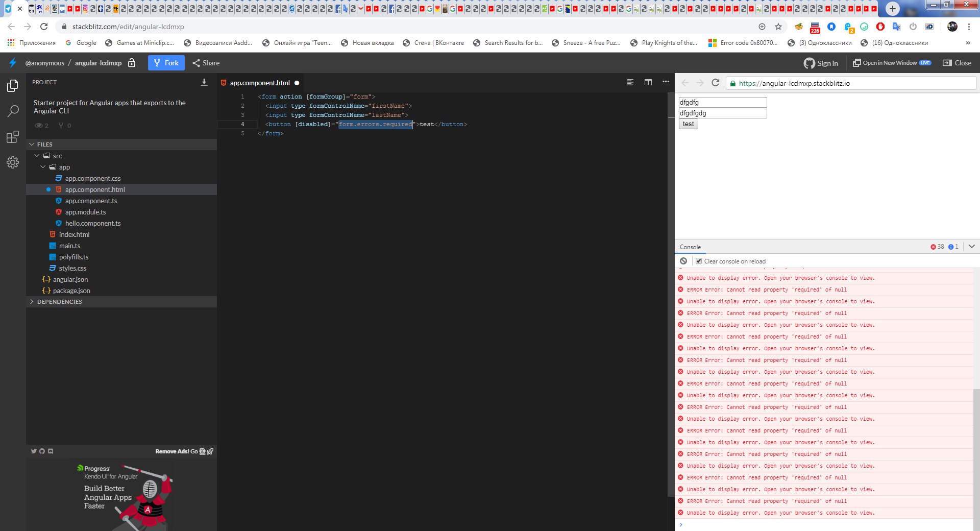Clear the console with the clear icon
Image resolution: width=980 pixels, height=531 pixels.
pyautogui.click(x=683, y=261)
